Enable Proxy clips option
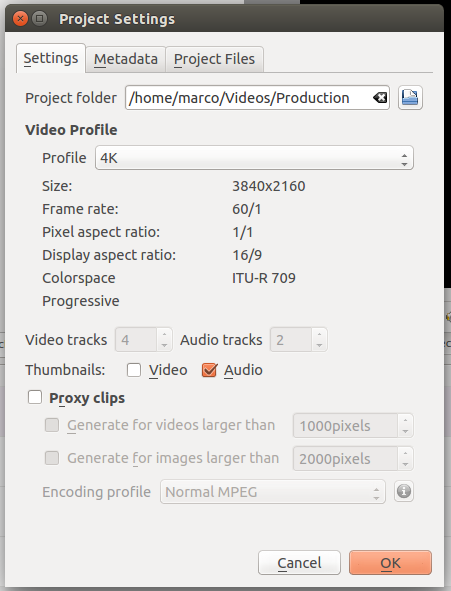451x591 pixels. click(35, 397)
